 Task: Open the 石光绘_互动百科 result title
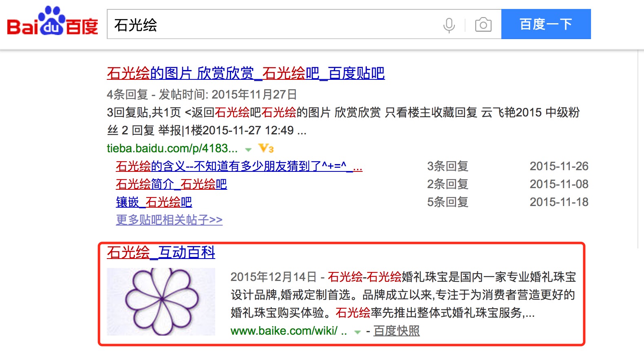pos(161,253)
